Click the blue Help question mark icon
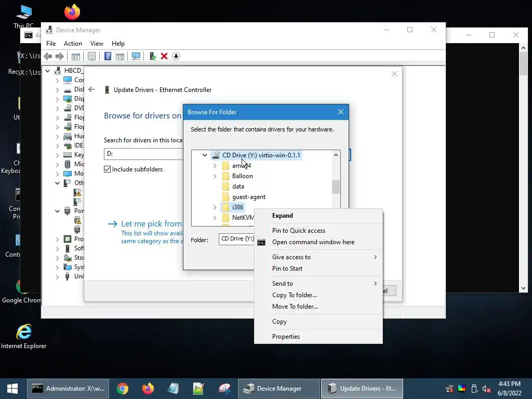The image size is (532, 399). pos(108,56)
